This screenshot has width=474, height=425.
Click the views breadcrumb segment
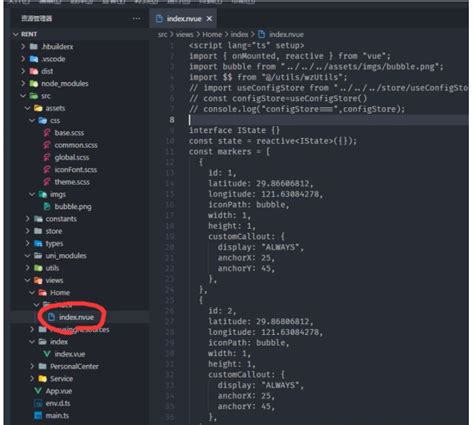pos(185,35)
